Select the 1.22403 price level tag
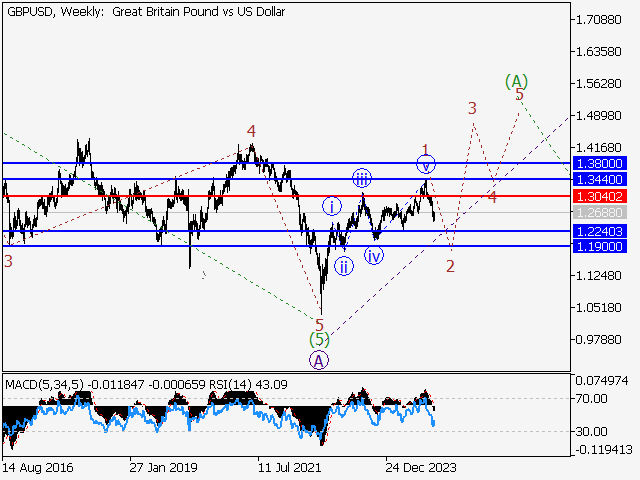The width and height of the screenshot is (640, 480). pyautogui.click(x=600, y=231)
